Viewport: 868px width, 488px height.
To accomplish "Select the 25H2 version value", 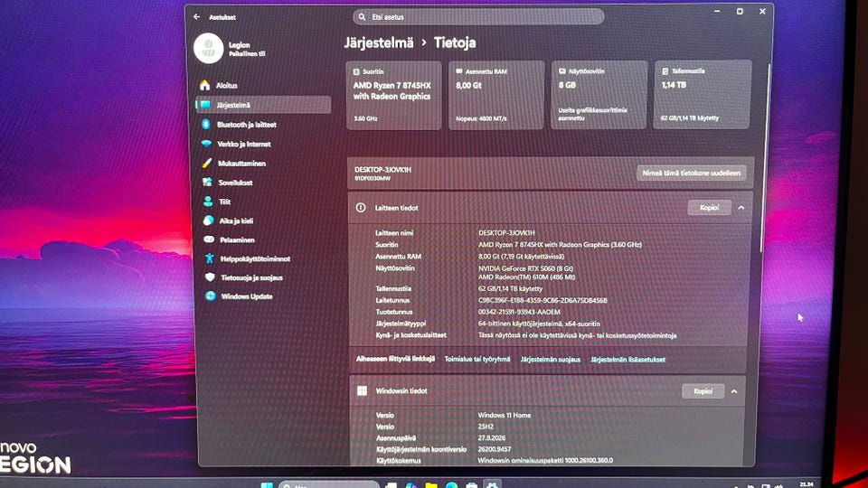I will pos(486,427).
